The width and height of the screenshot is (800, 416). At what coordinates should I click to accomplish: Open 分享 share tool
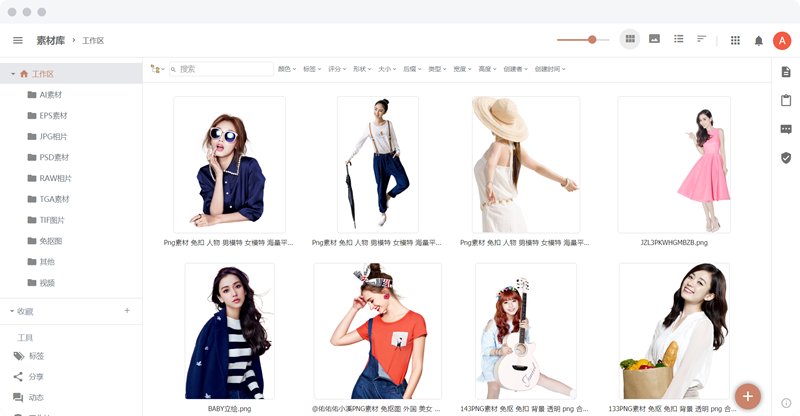29,377
